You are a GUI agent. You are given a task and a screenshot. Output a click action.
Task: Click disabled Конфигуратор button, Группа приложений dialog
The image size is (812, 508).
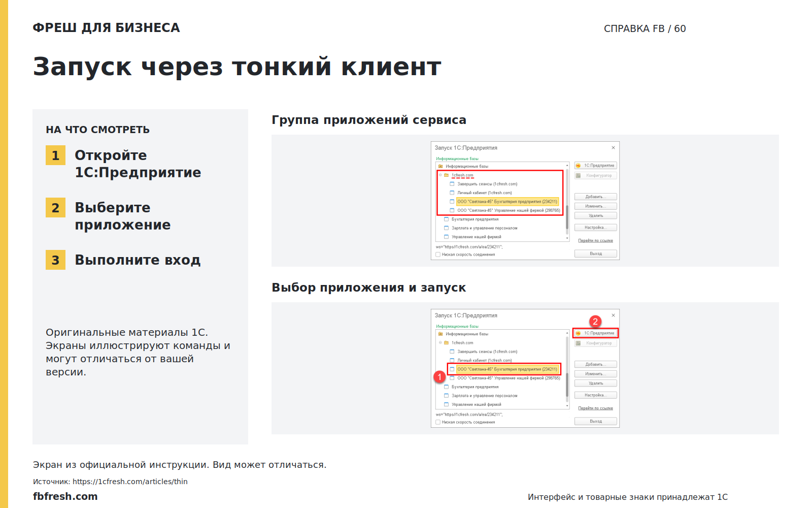596,175
